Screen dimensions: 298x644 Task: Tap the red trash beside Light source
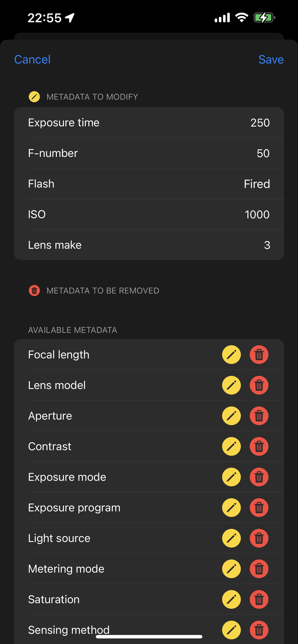pos(259,538)
